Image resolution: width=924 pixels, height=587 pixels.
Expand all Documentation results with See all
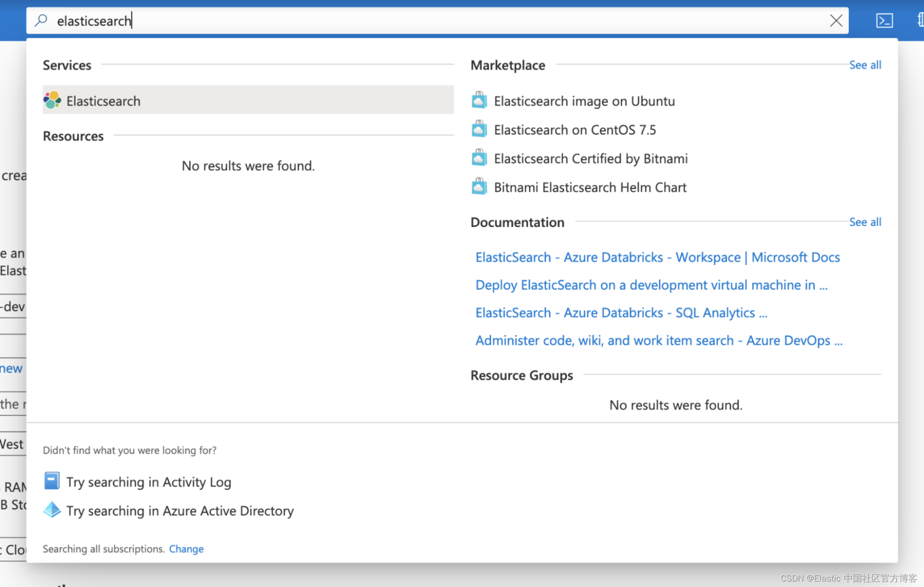click(x=864, y=222)
